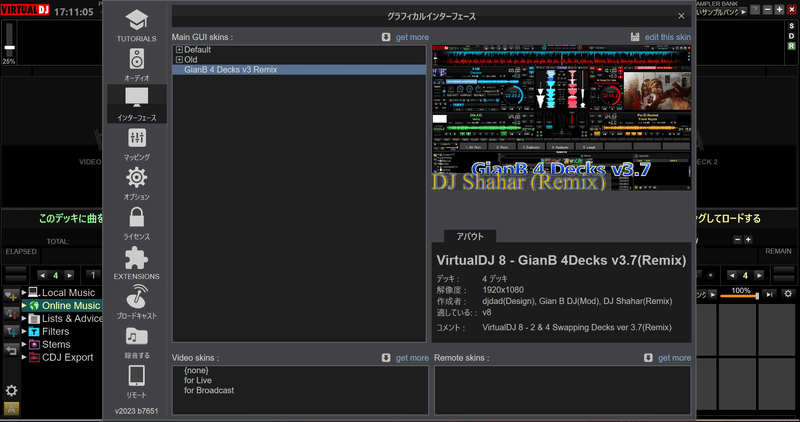800x422 pixels.
Task: Open the オプション options gear section
Action: 136,184
